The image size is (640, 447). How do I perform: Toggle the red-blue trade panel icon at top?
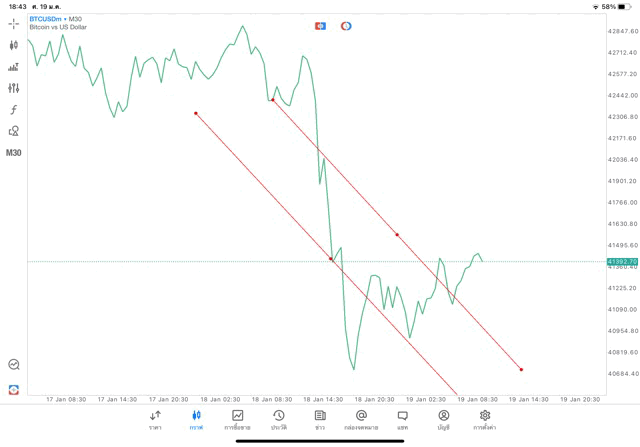pyautogui.click(x=320, y=25)
